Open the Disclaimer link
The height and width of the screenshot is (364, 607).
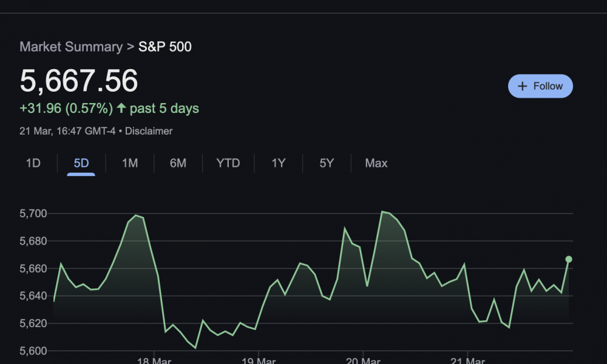tap(149, 131)
